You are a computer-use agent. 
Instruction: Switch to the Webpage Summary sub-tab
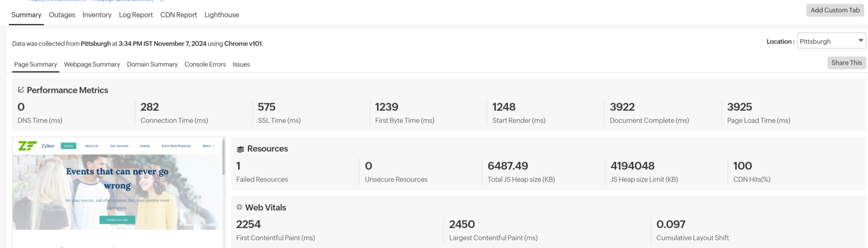tap(92, 64)
